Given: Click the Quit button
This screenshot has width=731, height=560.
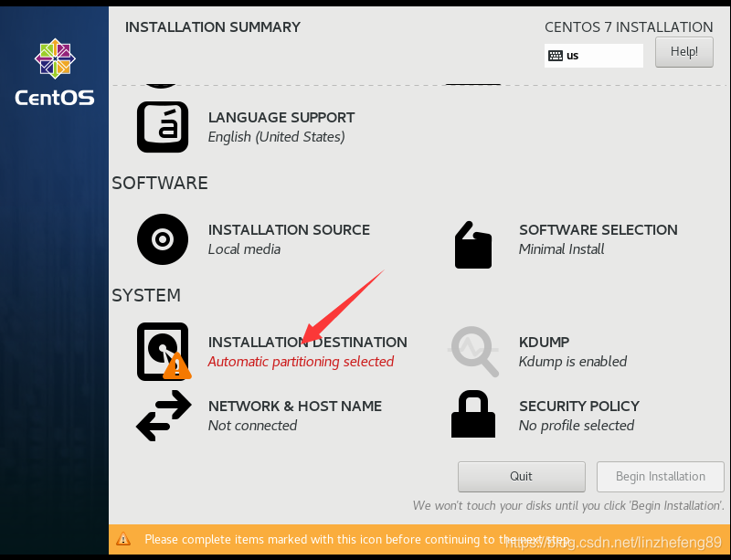Looking at the screenshot, I should click(x=521, y=477).
